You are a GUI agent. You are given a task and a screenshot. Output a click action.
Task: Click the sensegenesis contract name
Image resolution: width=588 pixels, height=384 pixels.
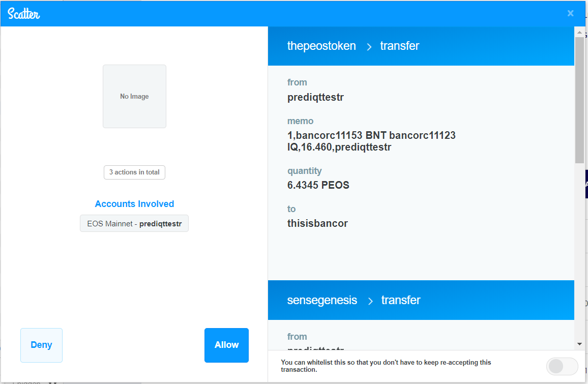pos(322,300)
